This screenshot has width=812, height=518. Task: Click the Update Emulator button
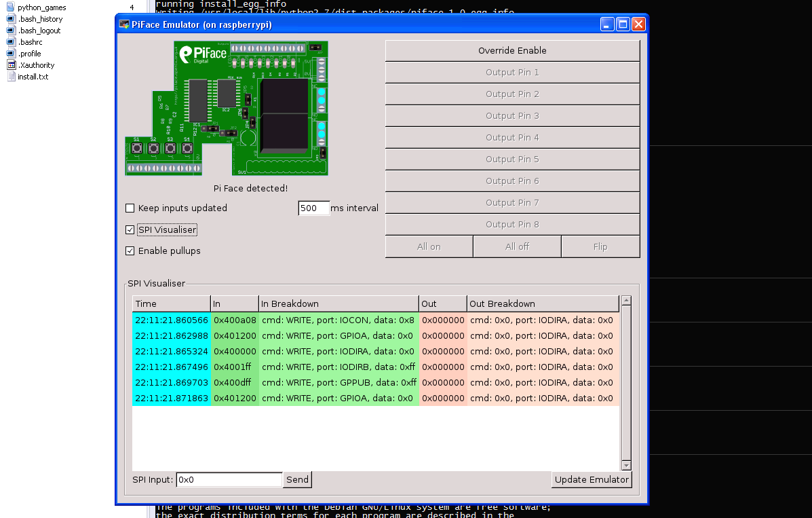tap(592, 479)
